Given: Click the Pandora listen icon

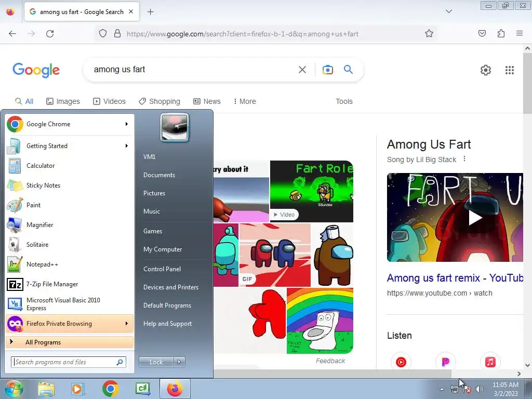Looking at the screenshot, I should [445, 362].
